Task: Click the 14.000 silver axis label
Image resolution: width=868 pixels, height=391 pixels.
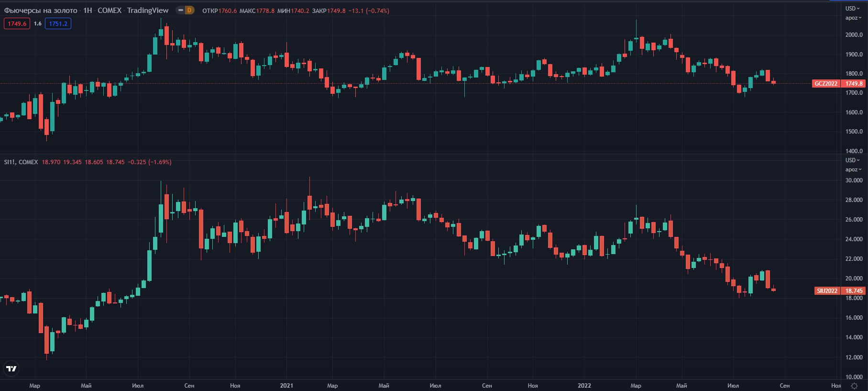Action: 854,337
